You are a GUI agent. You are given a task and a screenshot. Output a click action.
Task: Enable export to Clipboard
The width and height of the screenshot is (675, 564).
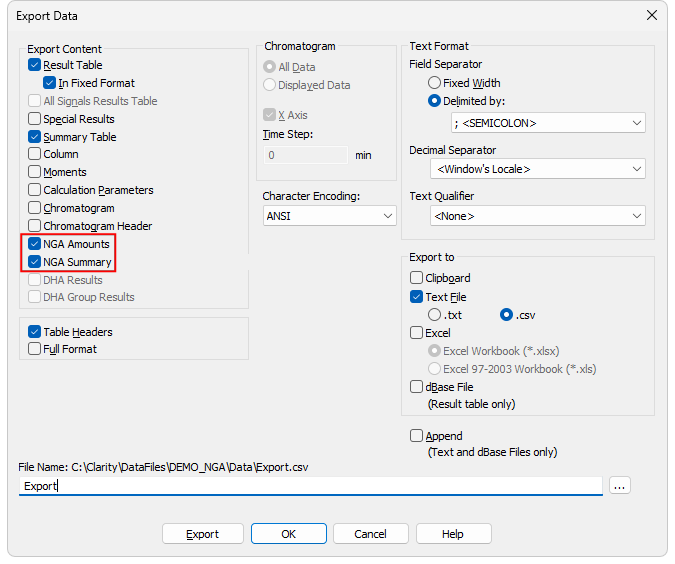pyautogui.click(x=416, y=278)
